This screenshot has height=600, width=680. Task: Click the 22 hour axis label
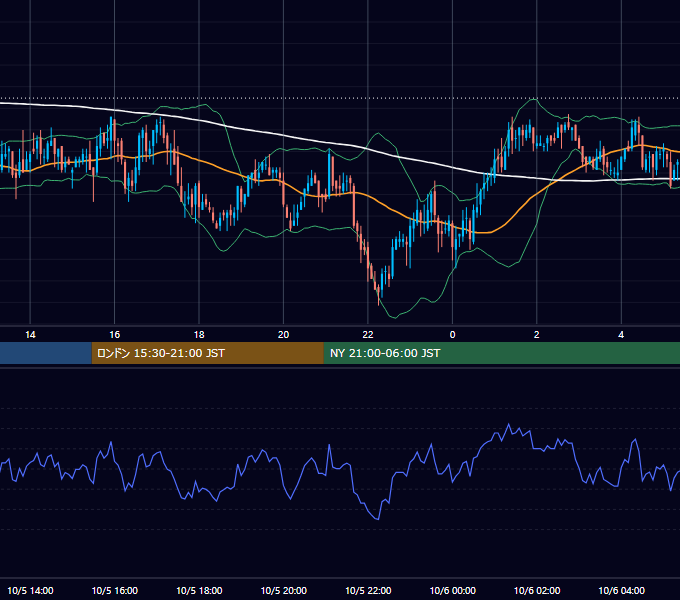[x=368, y=334]
